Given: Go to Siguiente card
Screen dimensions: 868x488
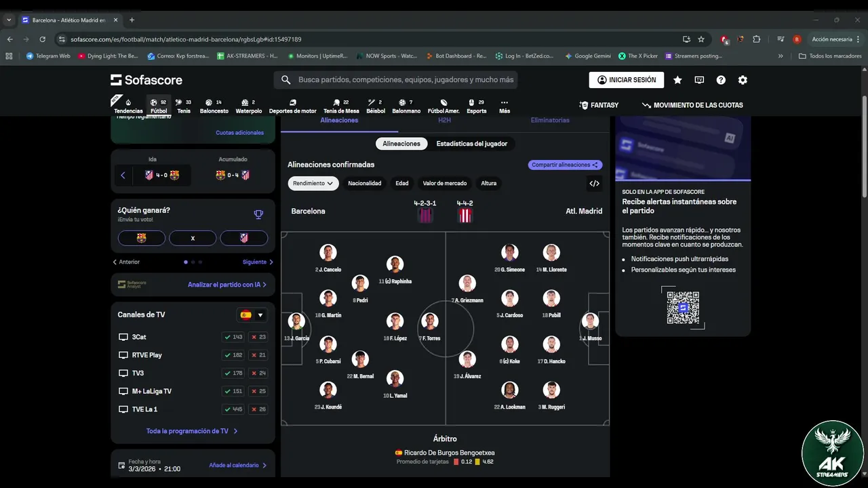Looking at the screenshot, I should click(x=258, y=262).
